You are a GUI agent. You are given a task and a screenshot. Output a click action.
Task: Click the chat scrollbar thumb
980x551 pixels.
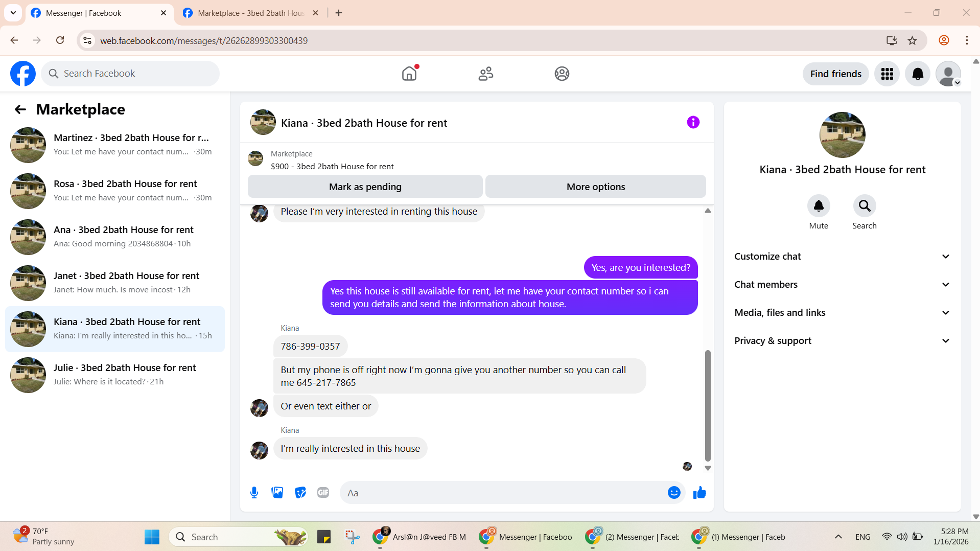point(708,405)
